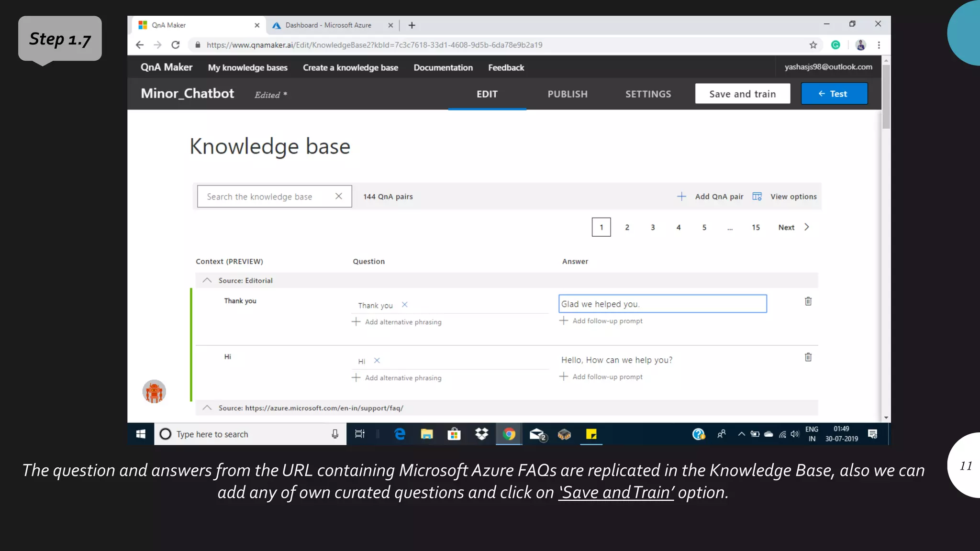Edit the answer 'Glad we helped you.'
The height and width of the screenshot is (551, 980).
pyautogui.click(x=663, y=304)
